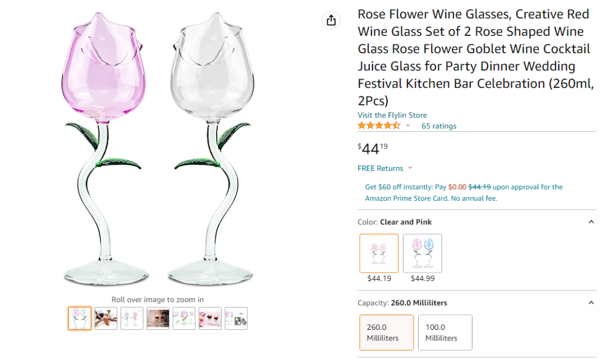
Task: Click the orange star rating icons
Action: [379, 126]
